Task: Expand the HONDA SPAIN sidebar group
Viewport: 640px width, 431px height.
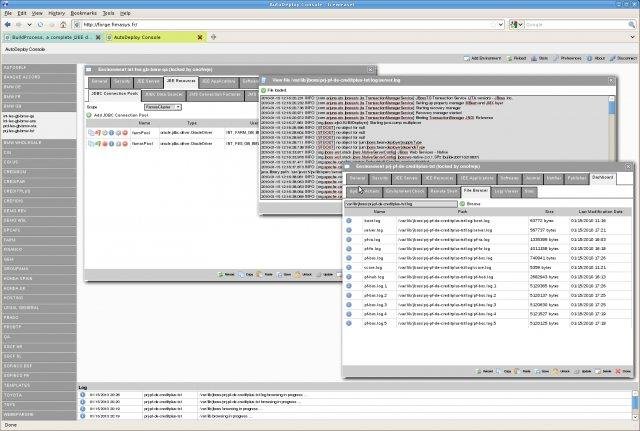Action: (39, 278)
